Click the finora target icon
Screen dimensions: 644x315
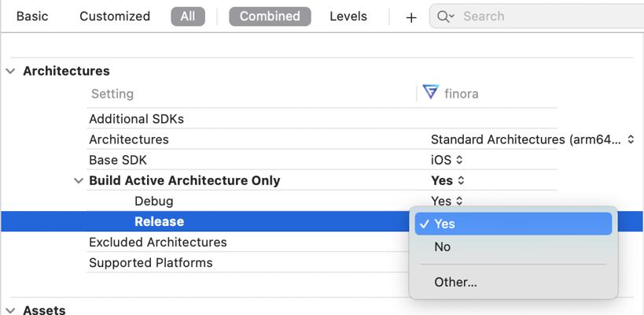(430, 93)
